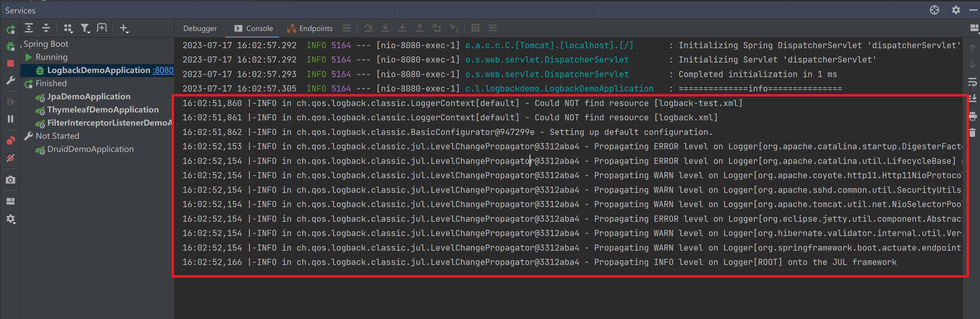Viewport: 980px width, 319px height.
Task: Select DruidDemoApplication service
Action: pos(90,149)
